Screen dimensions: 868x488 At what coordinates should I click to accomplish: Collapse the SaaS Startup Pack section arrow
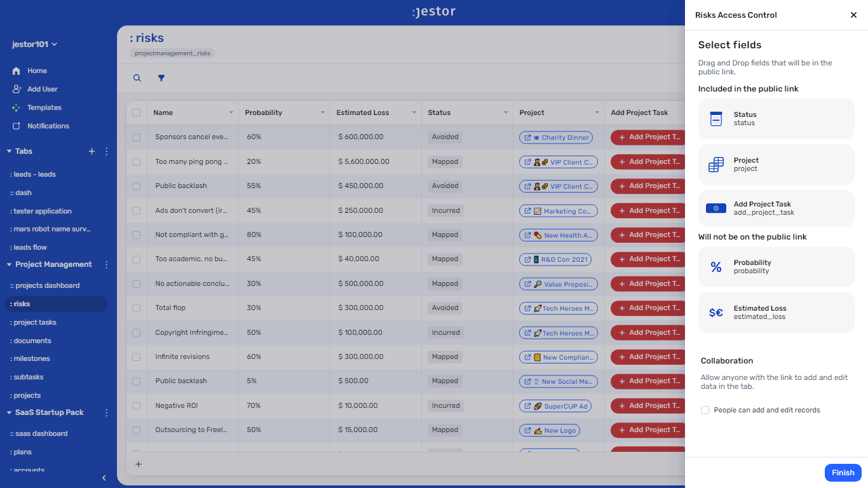[9, 412]
